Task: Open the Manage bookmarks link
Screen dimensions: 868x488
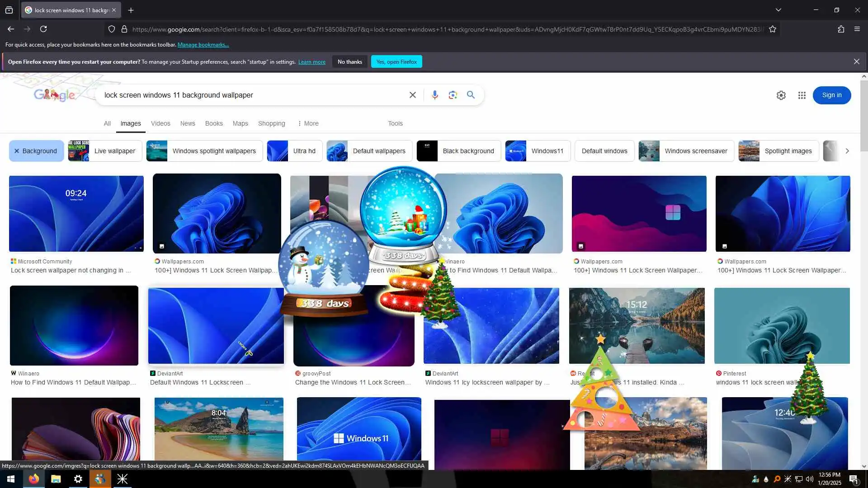Action: 203,45
